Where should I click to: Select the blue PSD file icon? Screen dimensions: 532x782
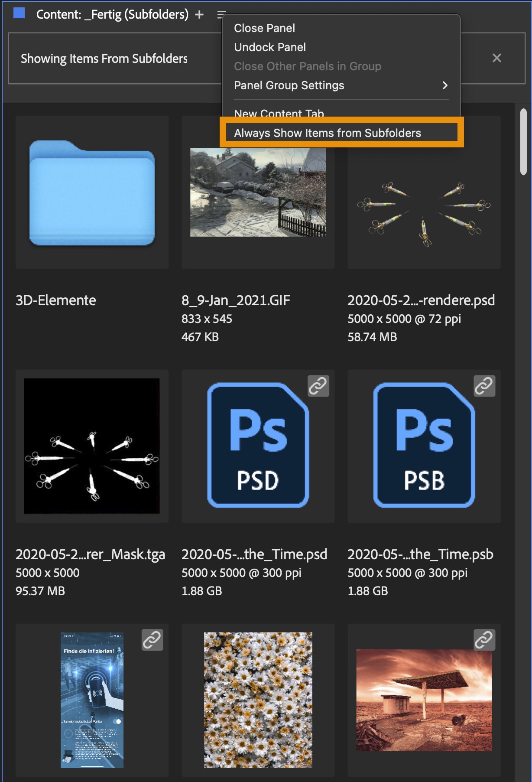coord(258,445)
